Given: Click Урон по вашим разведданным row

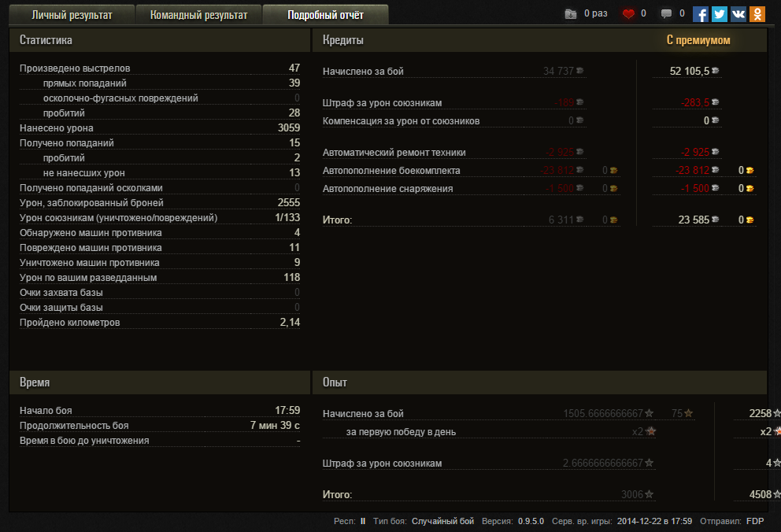Looking at the screenshot, I should point(159,277).
